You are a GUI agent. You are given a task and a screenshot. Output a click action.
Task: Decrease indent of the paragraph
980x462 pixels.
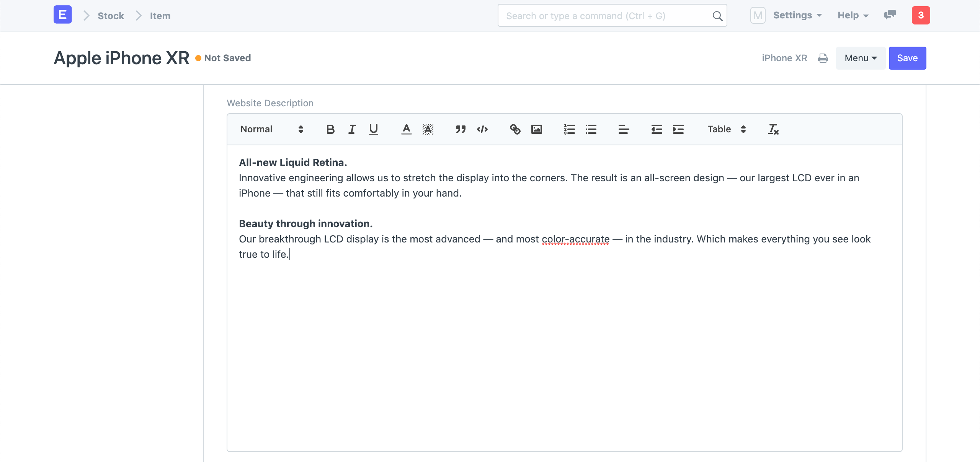(x=657, y=129)
